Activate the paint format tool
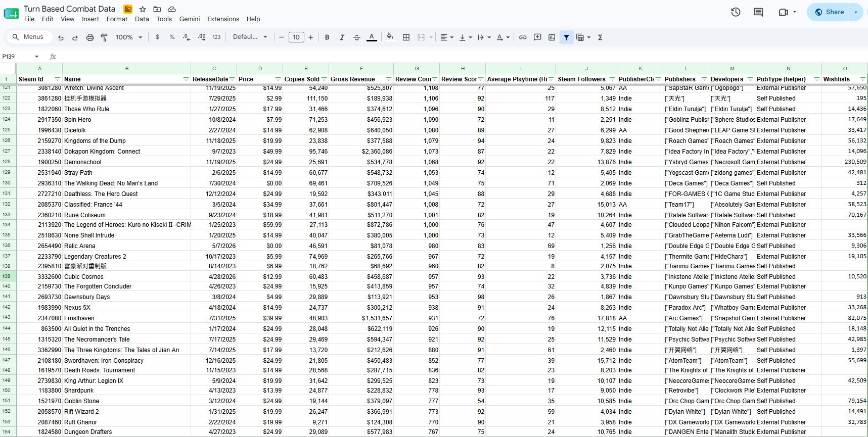The width and height of the screenshot is (868, 437). click(104, 37)
